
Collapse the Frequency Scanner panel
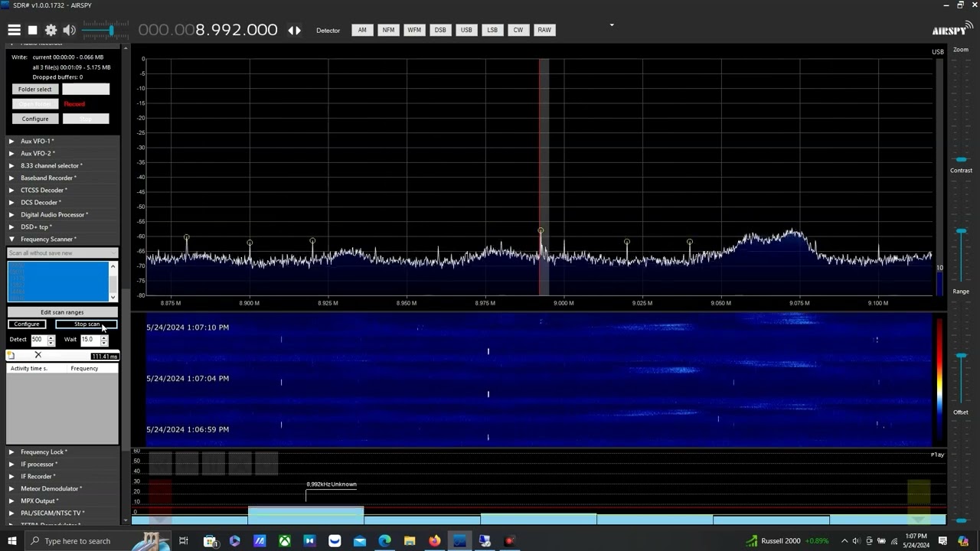tap(63, 239)
